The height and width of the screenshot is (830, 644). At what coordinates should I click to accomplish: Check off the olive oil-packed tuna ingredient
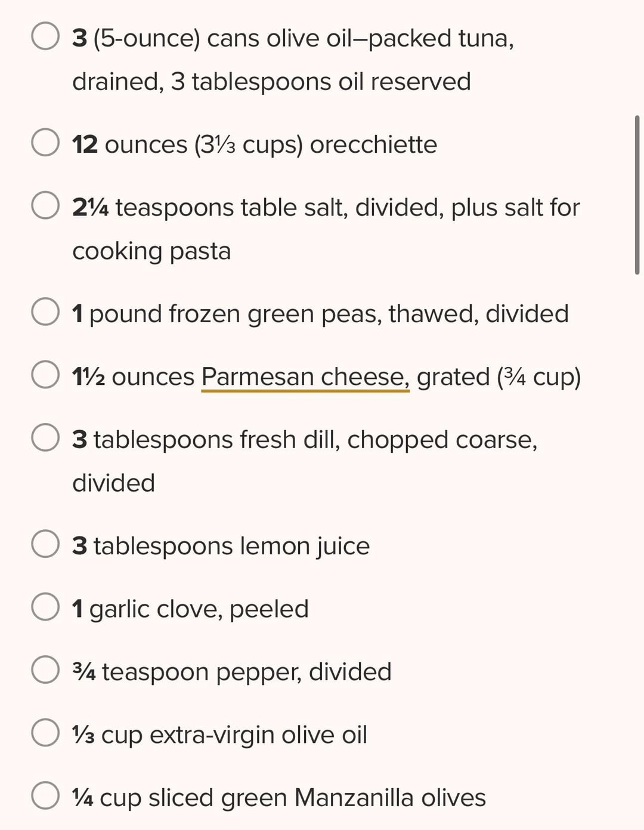pos(45,37)
